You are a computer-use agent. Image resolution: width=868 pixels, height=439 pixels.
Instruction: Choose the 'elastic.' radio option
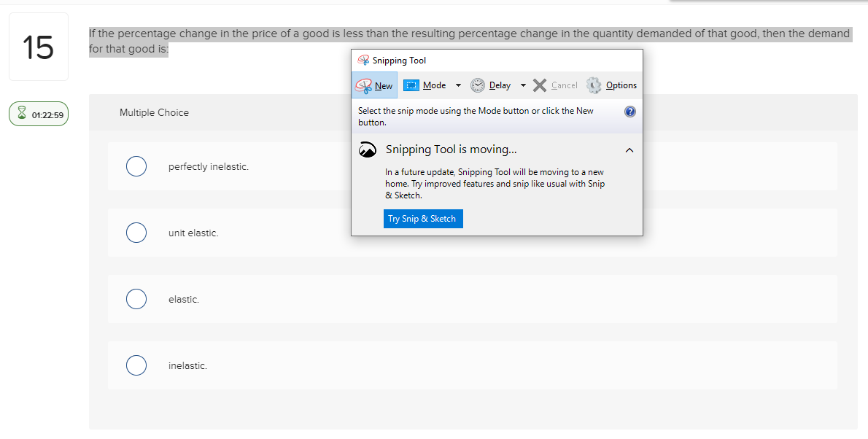click(136, 299)
